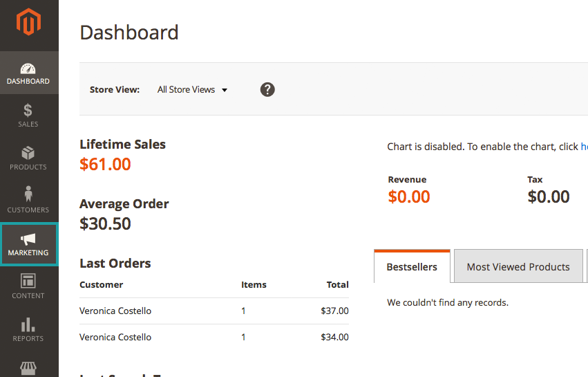Expand the All Store Views dropdown
The height and width of the screenshot is (377, 588).
[192, 90]
